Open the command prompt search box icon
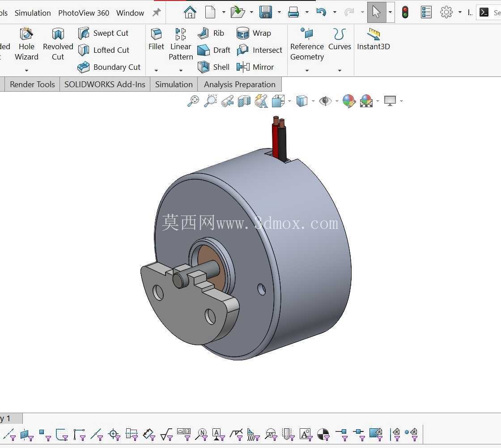This screenshot has width=501, height=448. pos(484,13)
